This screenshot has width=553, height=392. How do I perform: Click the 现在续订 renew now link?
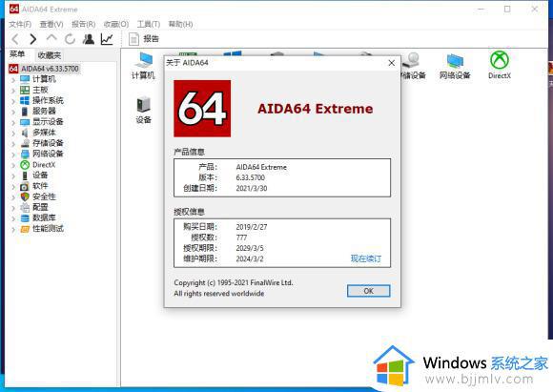coord(366,258)
